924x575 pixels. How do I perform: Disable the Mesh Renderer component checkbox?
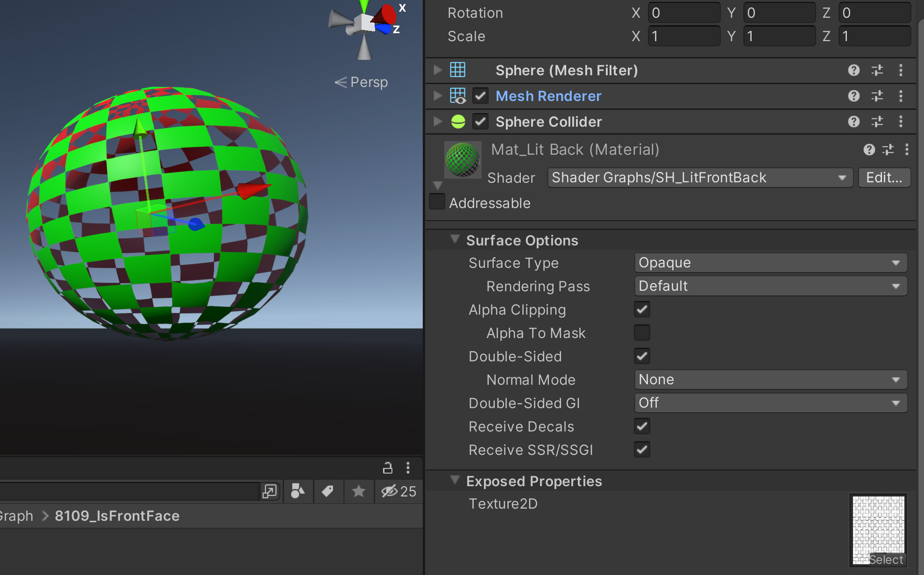point(480,96)
